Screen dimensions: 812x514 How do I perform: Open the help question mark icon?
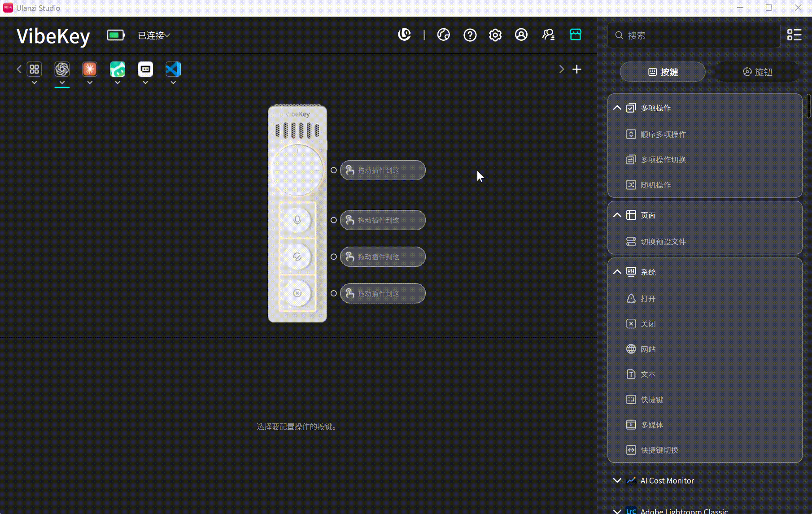point(470,35)
